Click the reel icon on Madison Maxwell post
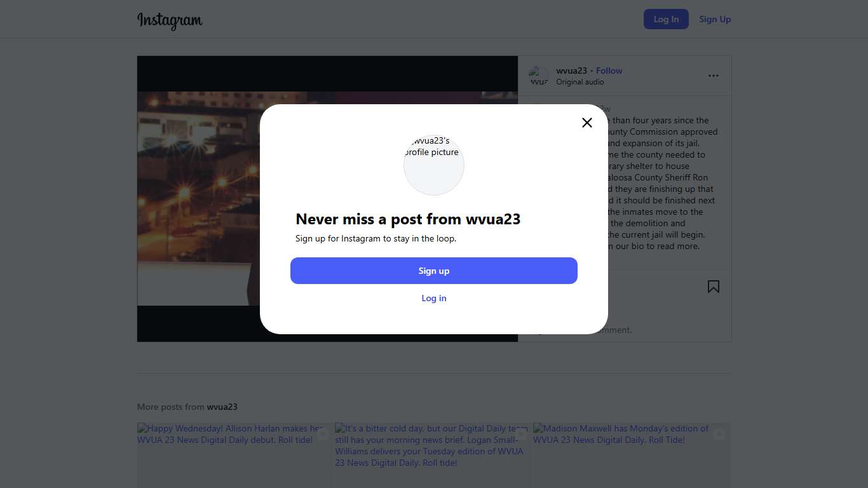This screenshot has height=488, width=868. [719, 435]
